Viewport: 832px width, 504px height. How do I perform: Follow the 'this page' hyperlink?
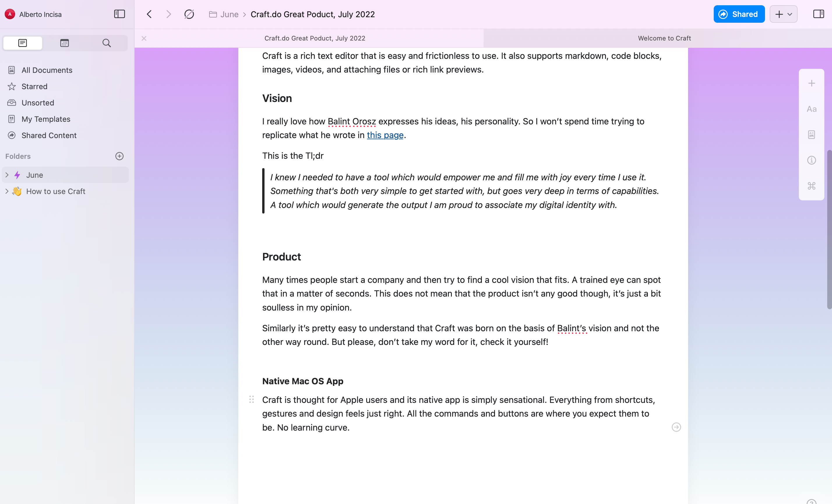tap(385, 135)
